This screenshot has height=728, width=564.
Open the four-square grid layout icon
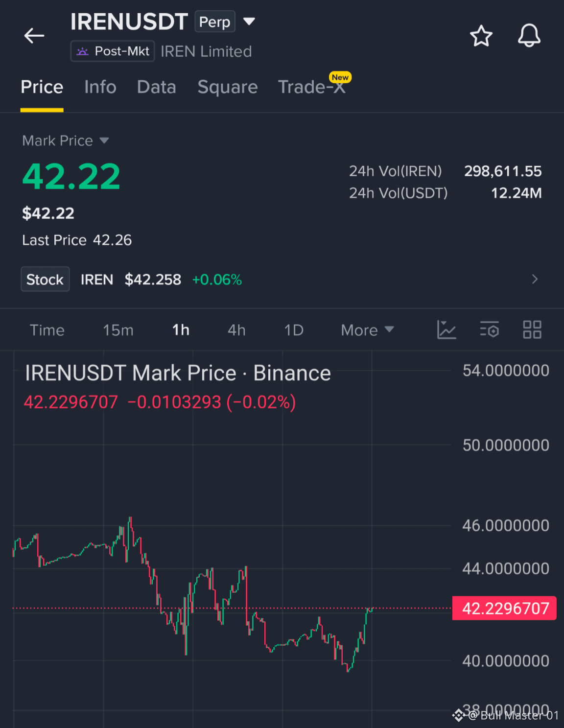click(532, 329)
